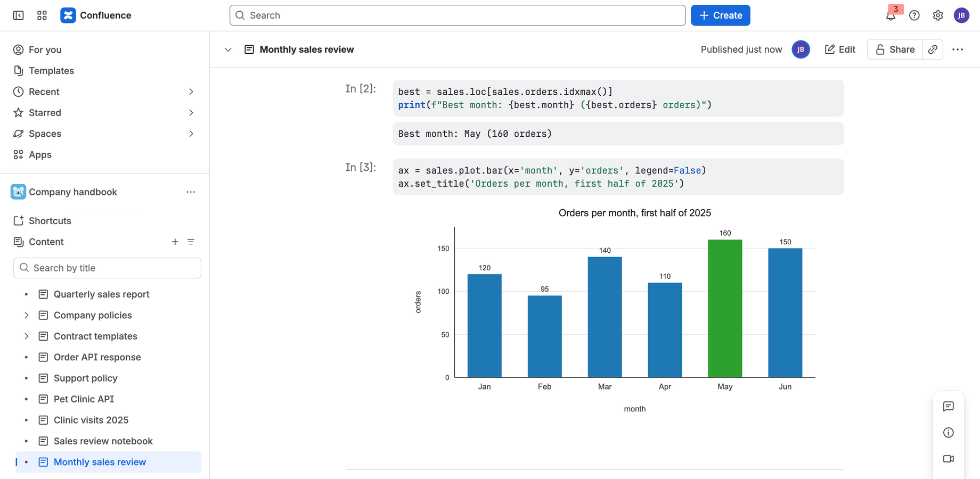This screenshot has height=479, width=980.
Task: Click the Search by title field
Action: pos(107,268)
